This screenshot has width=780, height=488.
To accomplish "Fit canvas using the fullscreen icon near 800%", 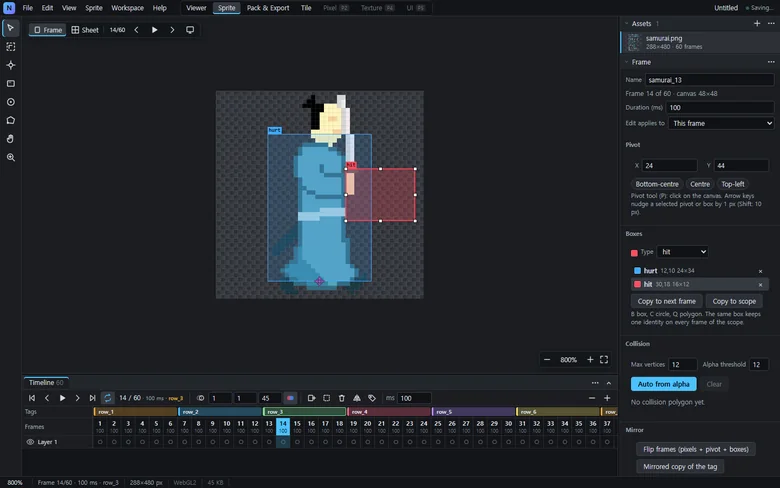I will [x=604, y=360].
